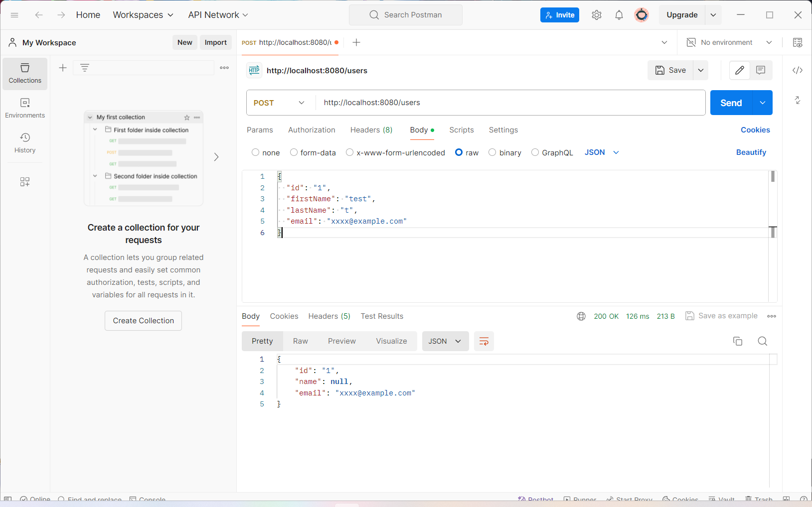Click the Save button
The height and width of the screenshot is (507, 812).
(670, 70)
